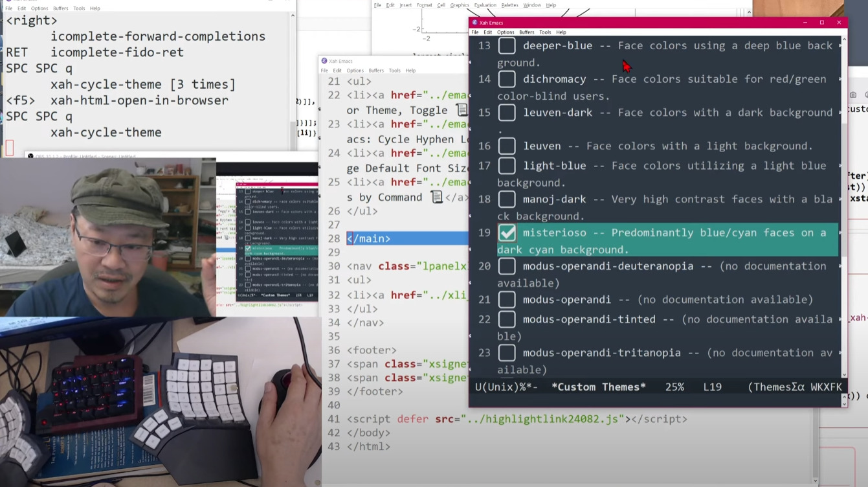Viewport: 868px width, 487px height.
Task: Click the 'U(Unix)%*-' coding indicator in mode line
Action: pyautogui.click(x=507, y=387)
